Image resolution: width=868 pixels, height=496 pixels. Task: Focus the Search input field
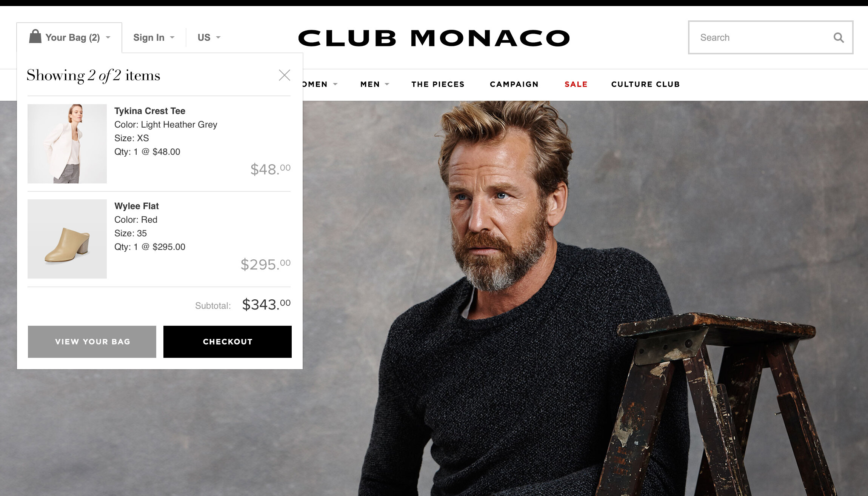pyautogui.click(x=762, y=37)
